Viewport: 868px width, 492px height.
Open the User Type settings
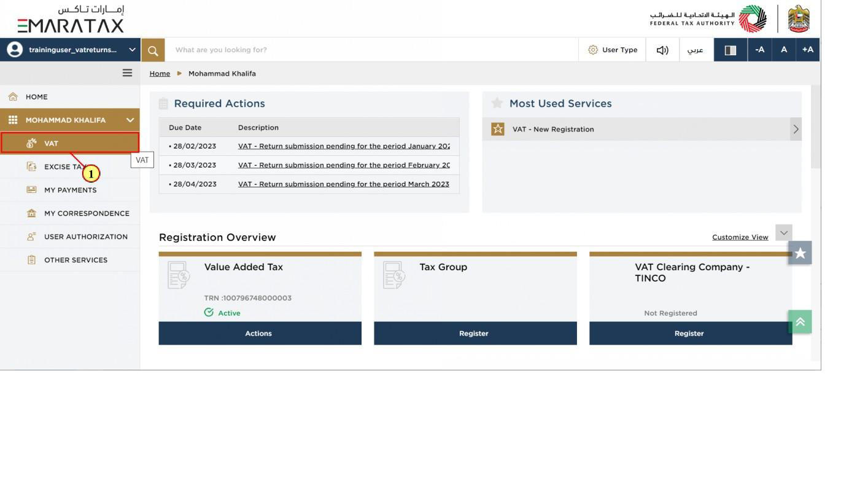[x=613, y=50]
